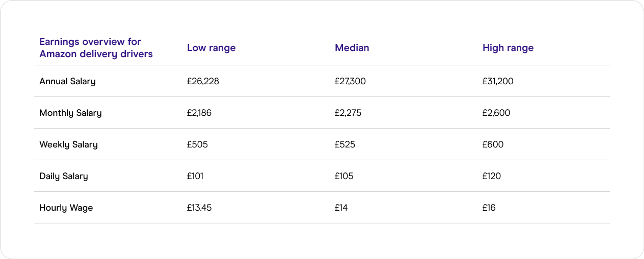Select the Median column header
This screenshot has height=259, width=644.
click(352, 48)
